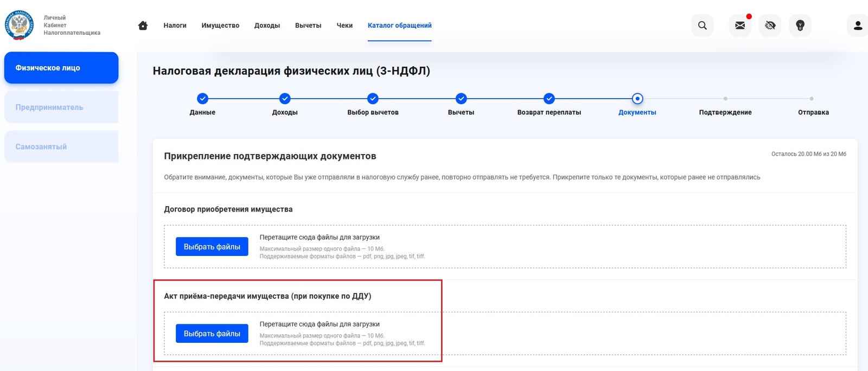Viewport: 868px width, 371px height.
Task: Open the Чеки menu
Action: (344, 25)
